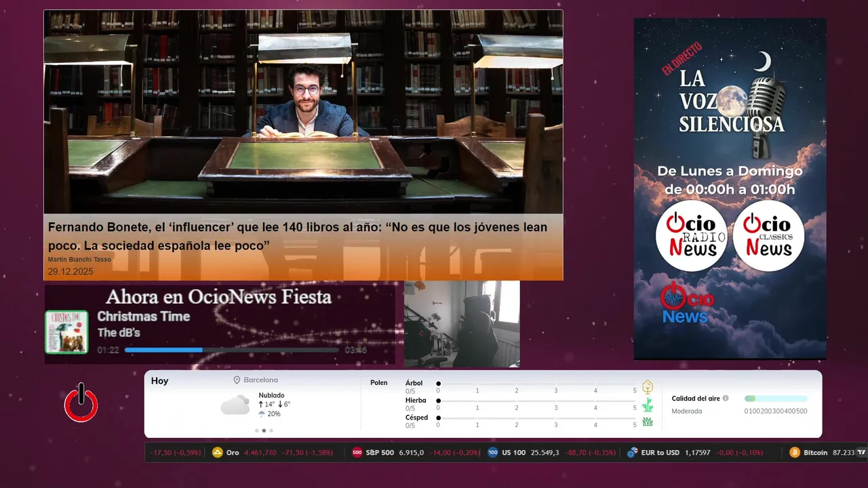
Task: Click the elapsed time 01:22
Action: click(108, 350)
